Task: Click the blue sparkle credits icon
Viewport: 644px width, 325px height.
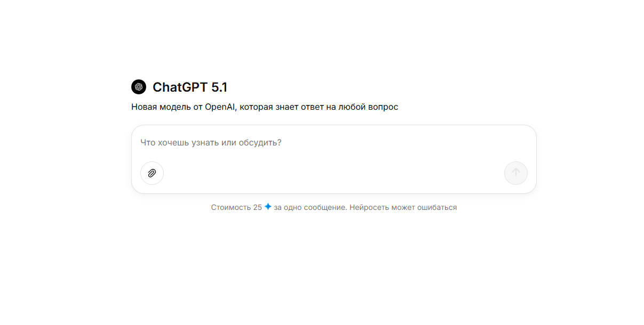Action: pyautogui.click(x=268, y=207)
